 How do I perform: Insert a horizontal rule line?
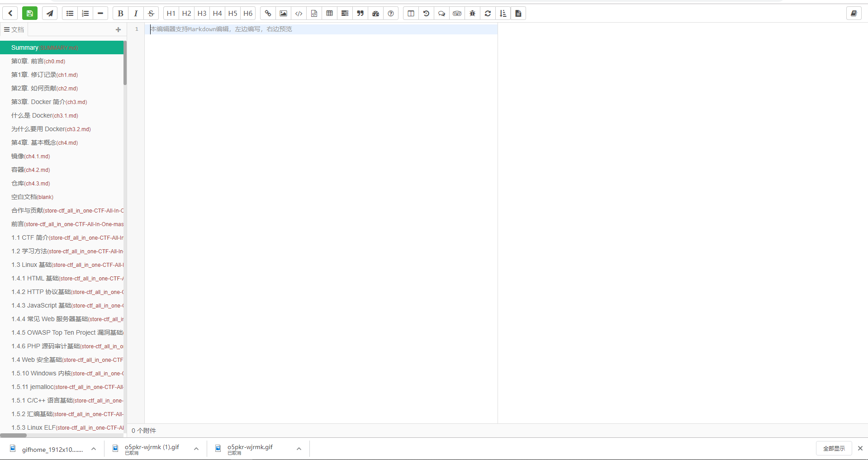[100, 14]
